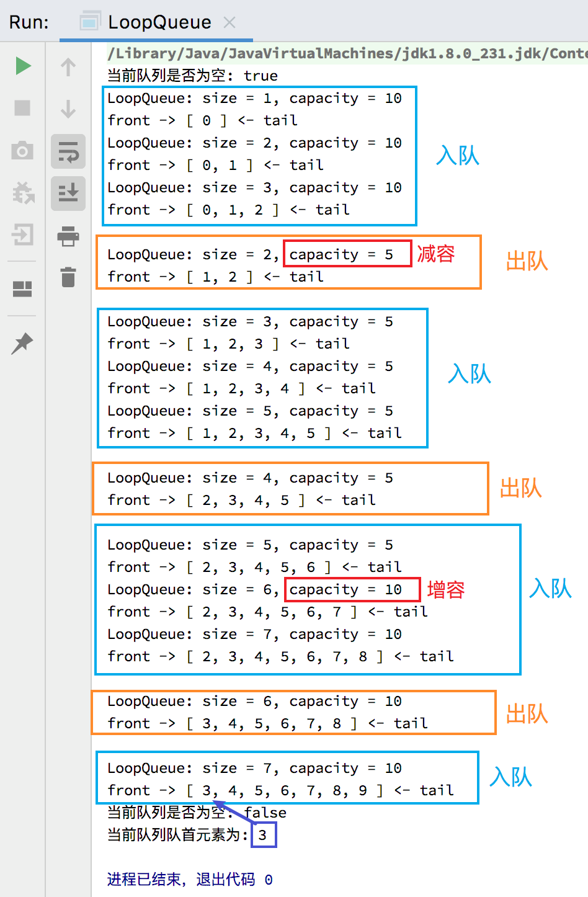
Task: Click the exit message '进程已结束，退出代码 0'
Action: tap(190, 880)
